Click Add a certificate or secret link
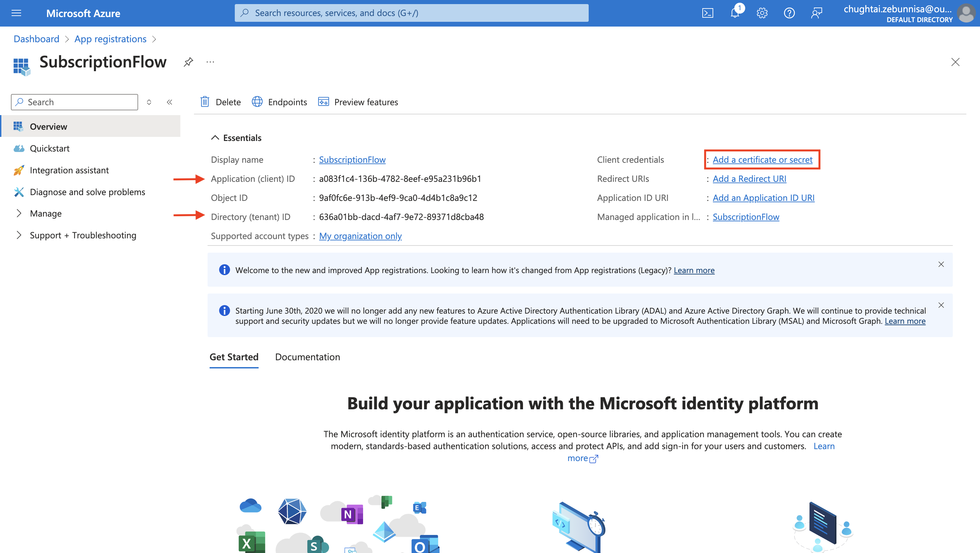The width and height of the screenshot is (980, 553). pos(762,159)
